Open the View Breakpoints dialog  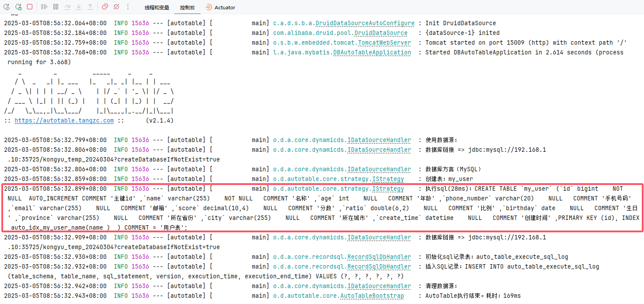click(105, 7)
